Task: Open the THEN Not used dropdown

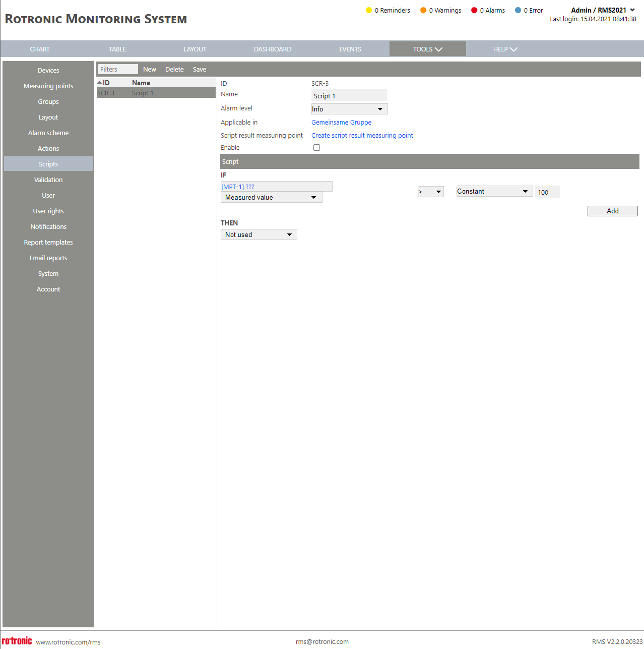Action: 259,234
